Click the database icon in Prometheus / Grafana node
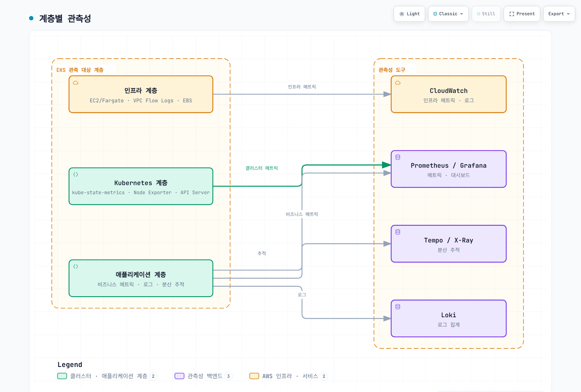Image resolution: width=581 pixels, height=392 pixels. 398,157
